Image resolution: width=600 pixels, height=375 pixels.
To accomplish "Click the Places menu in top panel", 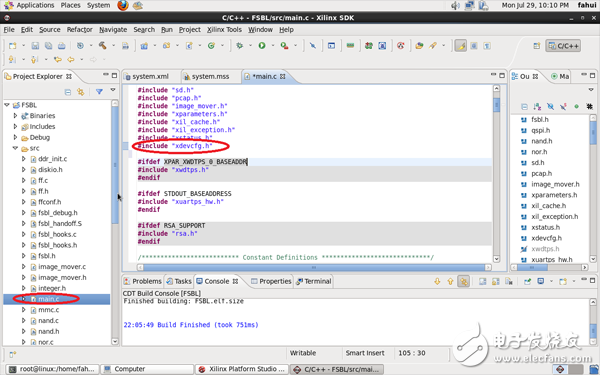I will coord(70,5).
